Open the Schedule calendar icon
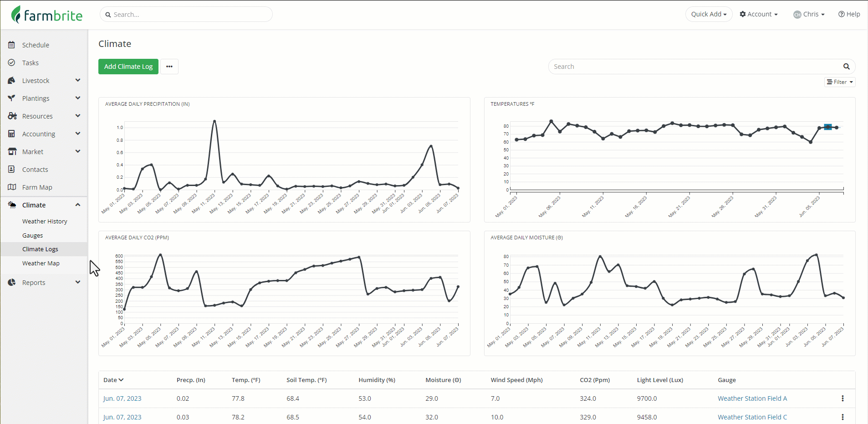Viewport: 868px width, 424px height. [x=12, y=45]
